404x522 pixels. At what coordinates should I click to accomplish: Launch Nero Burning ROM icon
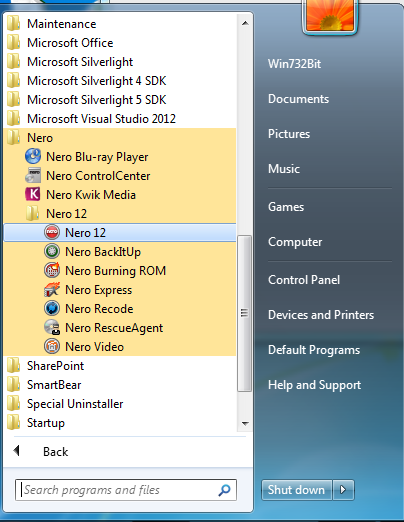click(52, 271)
